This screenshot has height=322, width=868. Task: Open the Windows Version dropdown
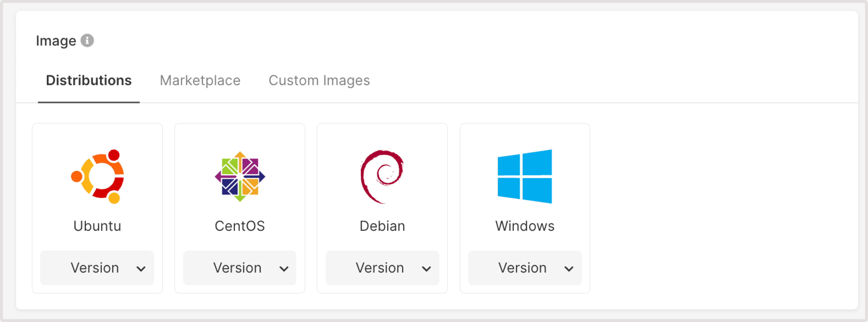[x=525, y=268]
